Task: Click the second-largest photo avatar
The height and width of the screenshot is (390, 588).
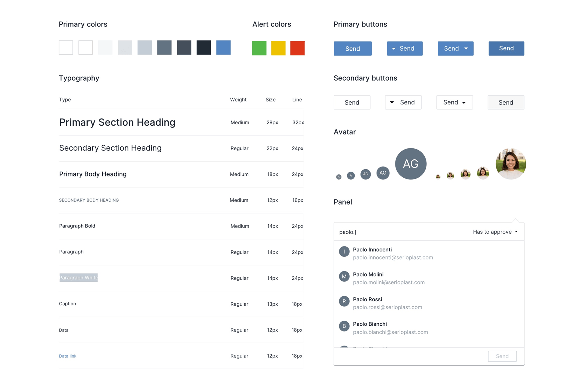Action: (483, 173)
